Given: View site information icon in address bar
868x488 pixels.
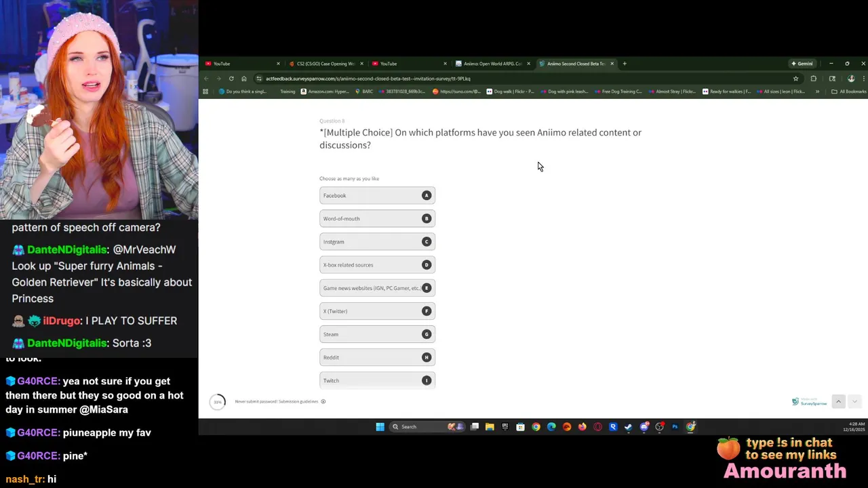Looking at the screenshot, I should 259,79.
